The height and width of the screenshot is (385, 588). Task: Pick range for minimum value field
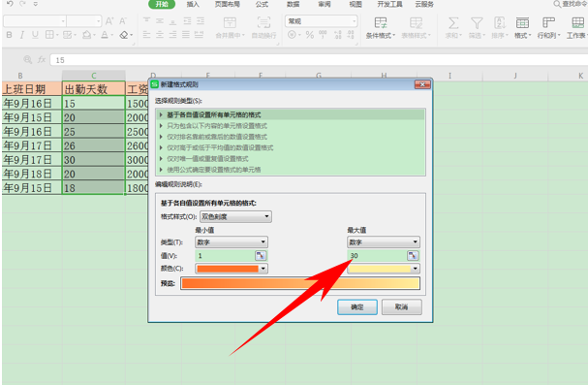point(261,256)
